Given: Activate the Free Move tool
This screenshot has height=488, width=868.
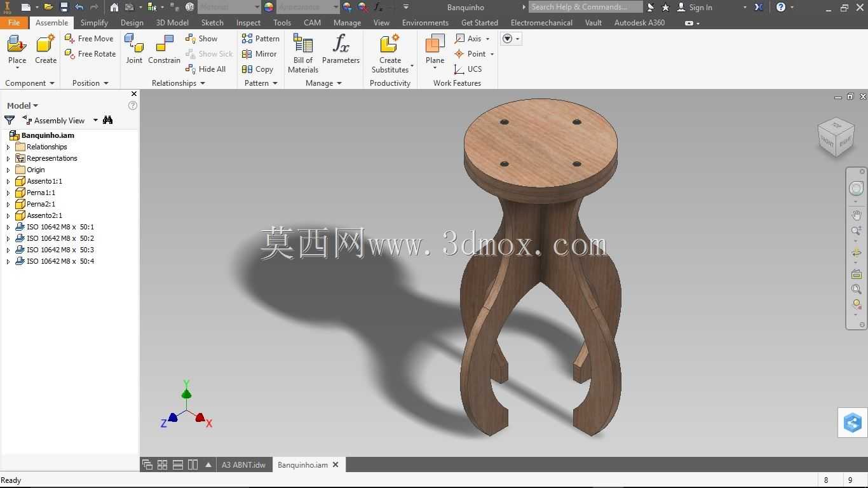Looking at the screenshot, I should coord(89,39).
